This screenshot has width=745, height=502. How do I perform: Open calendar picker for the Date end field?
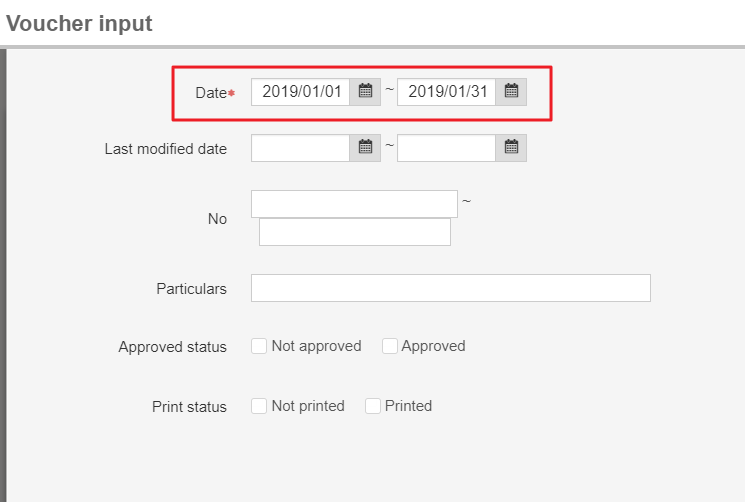click(511, 92)
